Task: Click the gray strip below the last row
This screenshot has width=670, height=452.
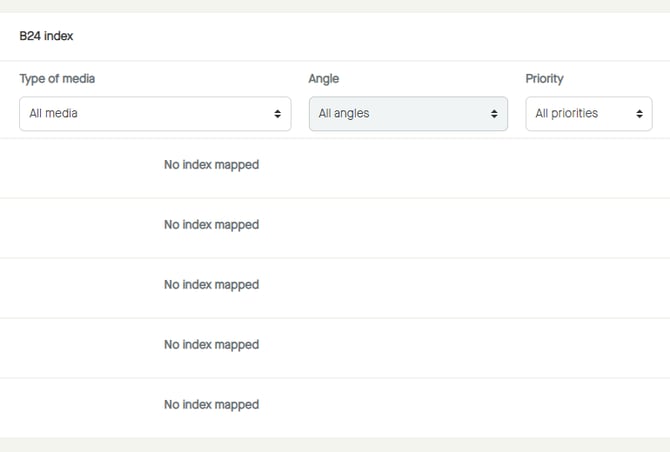Action: coord(335,444)
